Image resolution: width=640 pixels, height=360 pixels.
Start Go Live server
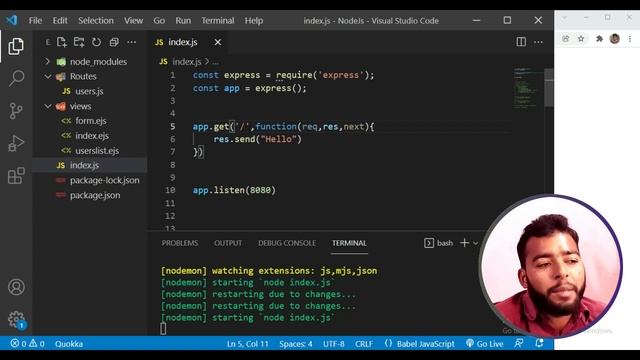click(484, 344)
